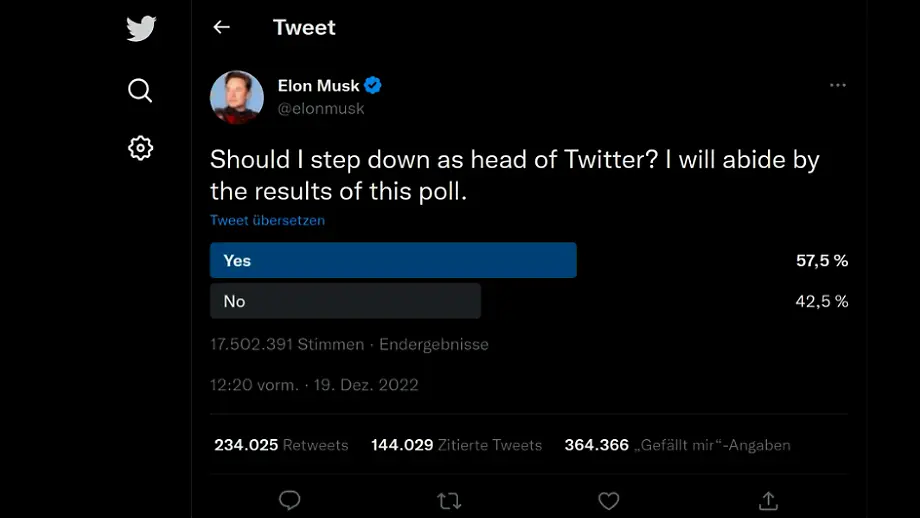Image resolution: width=920 pixels, height=518 pixels.
Task: Click the 12:20 vorm. 19. Dez. 2022 timestamp
Action: pos(314,385)
